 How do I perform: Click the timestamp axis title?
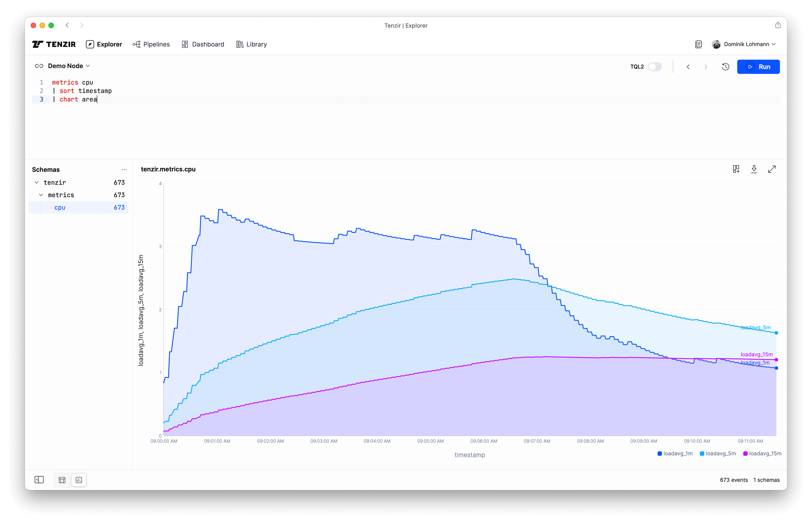[470, 455]
